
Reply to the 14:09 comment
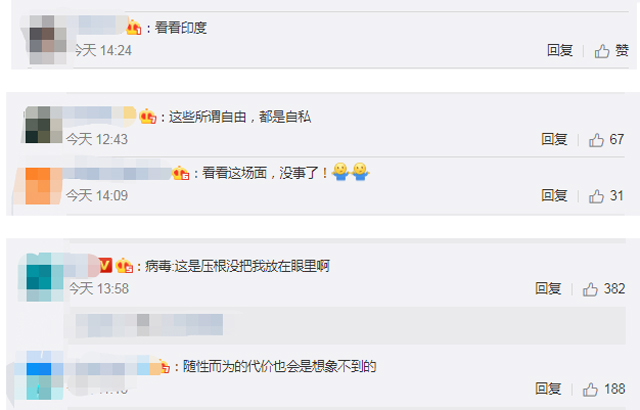tap(554, 196)
